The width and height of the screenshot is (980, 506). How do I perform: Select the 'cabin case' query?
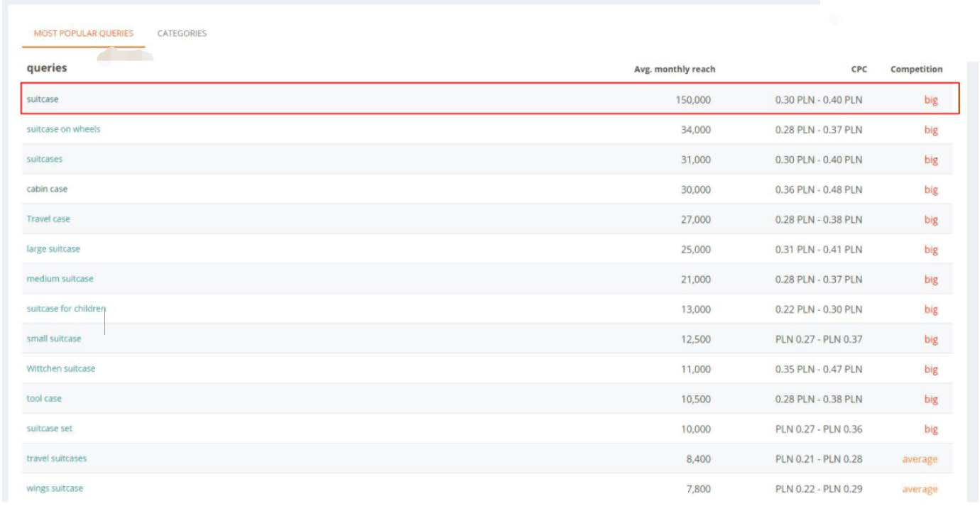[x=47, y=189]
